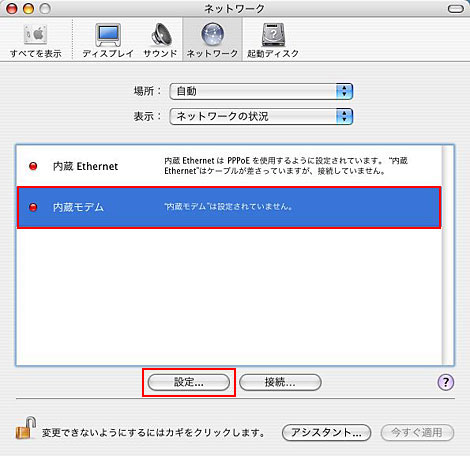The image size is (470, 456).
Task: Click the network list vertical scrollbar
Action: click(448, 255)
